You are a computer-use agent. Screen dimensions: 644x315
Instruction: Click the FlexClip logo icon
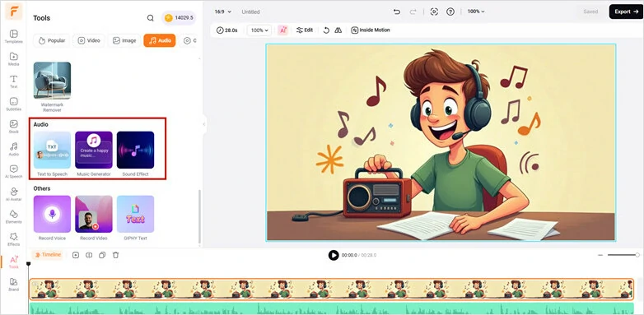(x=13, y=12)
